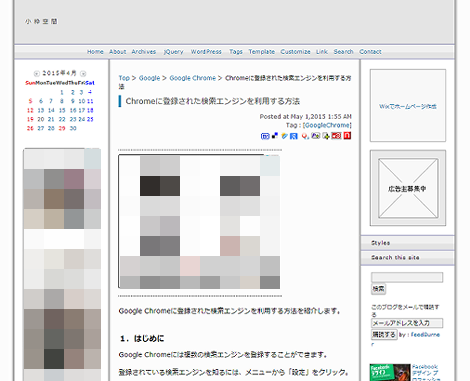Click the pencil-shaped clip bookmark icon
Image resolution: width=470 pixels, height=381 pixels.
(284, 136)
